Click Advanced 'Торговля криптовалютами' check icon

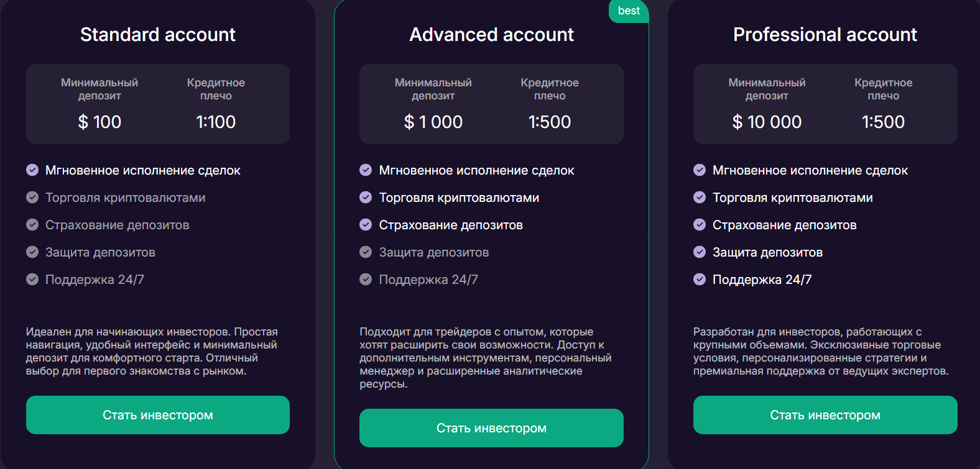tap(366, 198)
